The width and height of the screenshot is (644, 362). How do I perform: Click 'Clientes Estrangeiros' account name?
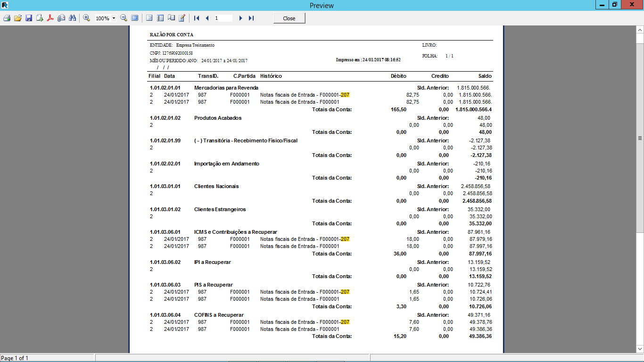point(220,209)
